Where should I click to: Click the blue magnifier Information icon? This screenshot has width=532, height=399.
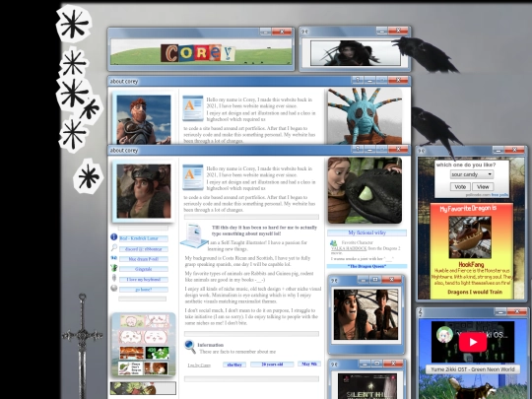190,347
